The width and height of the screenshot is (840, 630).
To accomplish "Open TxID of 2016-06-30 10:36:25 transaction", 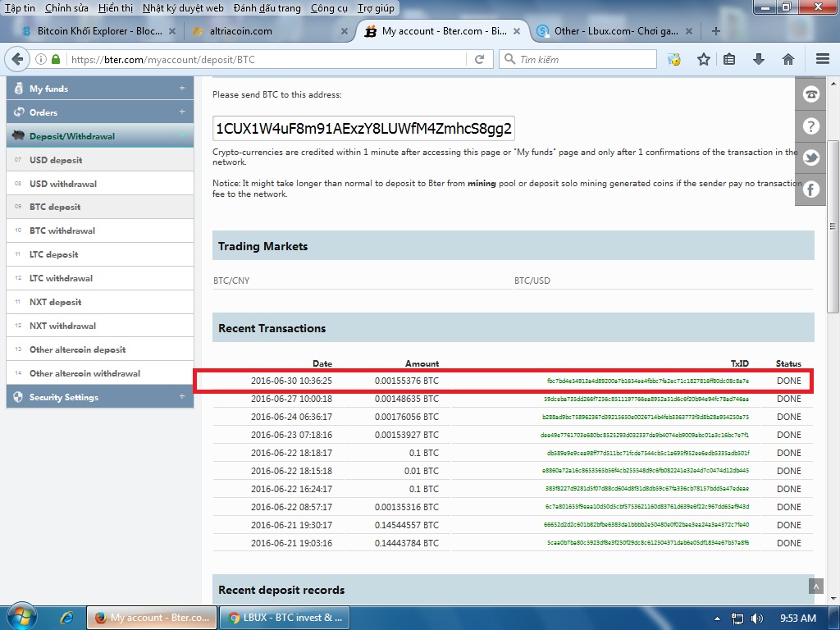I will coord(648,381).
